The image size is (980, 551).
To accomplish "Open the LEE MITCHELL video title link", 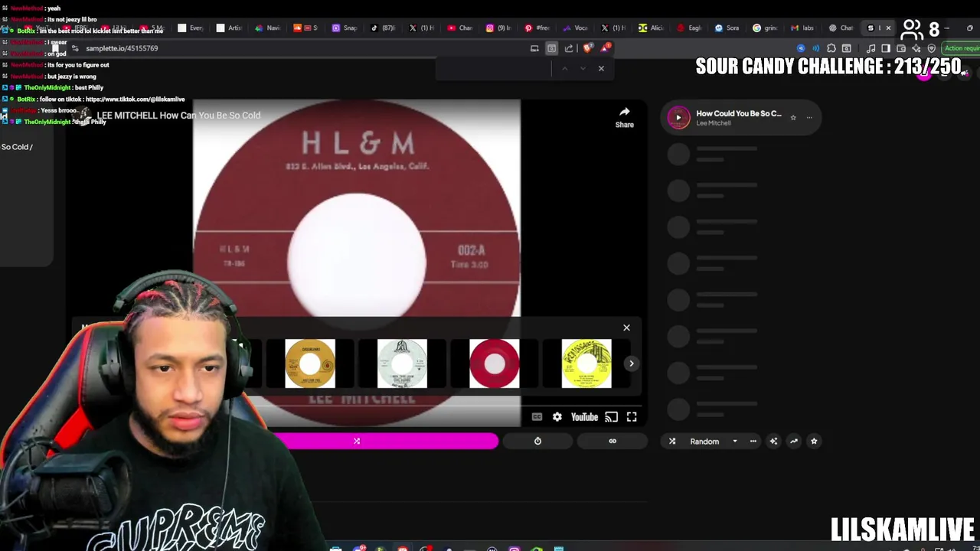I will point(178,116).
